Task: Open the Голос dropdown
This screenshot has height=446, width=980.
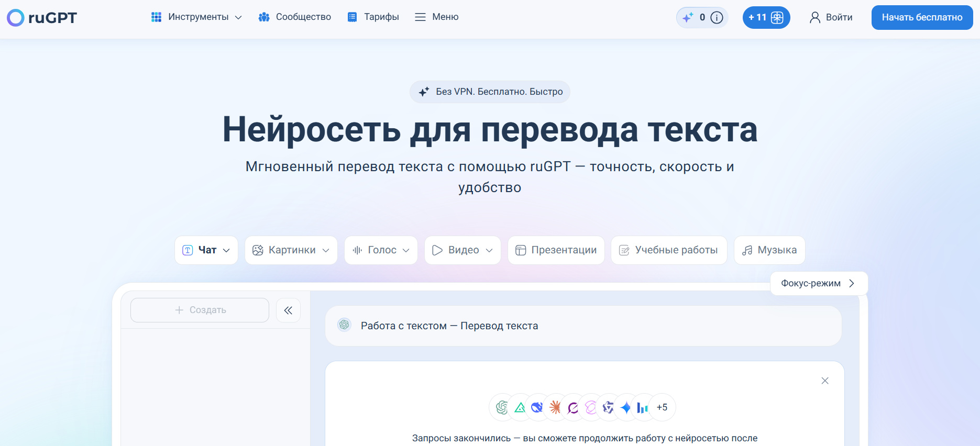Action: [381, 250]
